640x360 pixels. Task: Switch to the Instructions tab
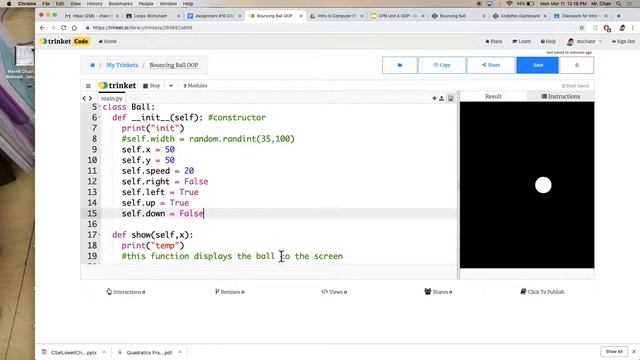(560, 96)
